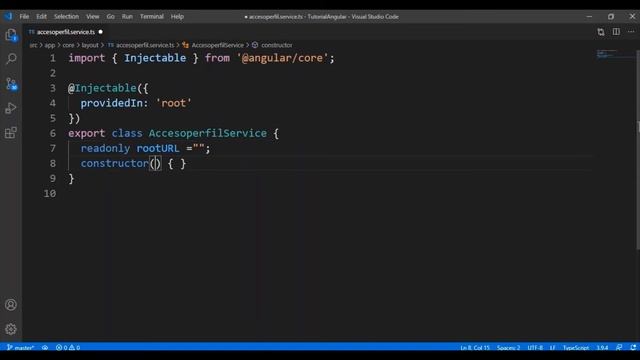Open the Manage gear icon

(x=11, y=329)
